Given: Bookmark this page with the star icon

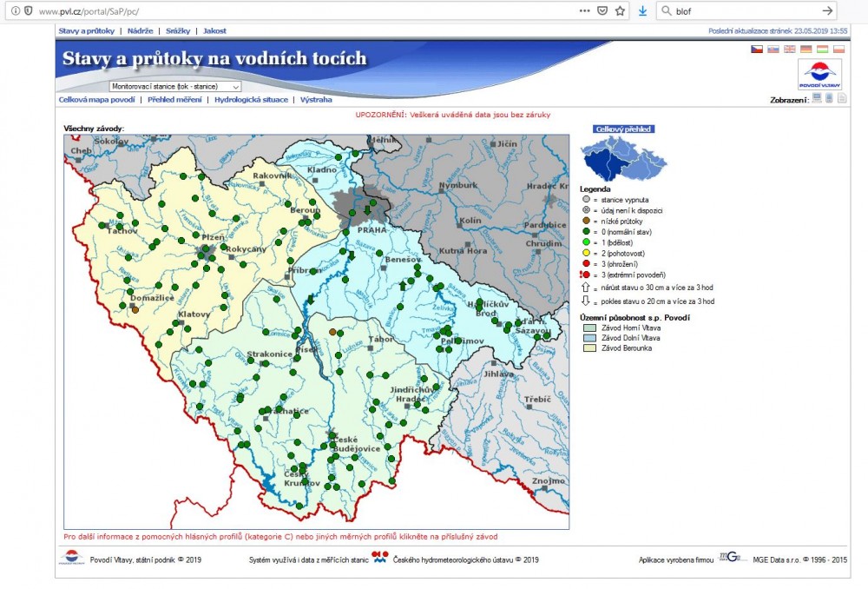Looking at the screenshot, I should click(620, 10).
